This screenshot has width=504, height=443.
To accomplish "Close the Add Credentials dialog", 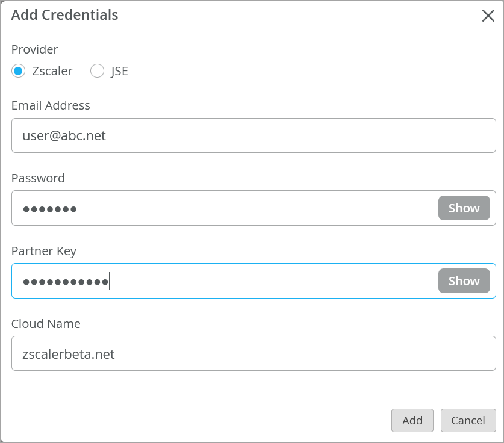I will click(x=488, y=16).
